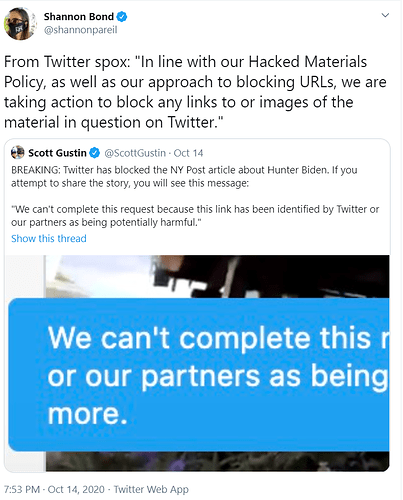
Task: Click Scott Gustin's small avatar icon
Action: pyautogui.click(x=18, y=153)
